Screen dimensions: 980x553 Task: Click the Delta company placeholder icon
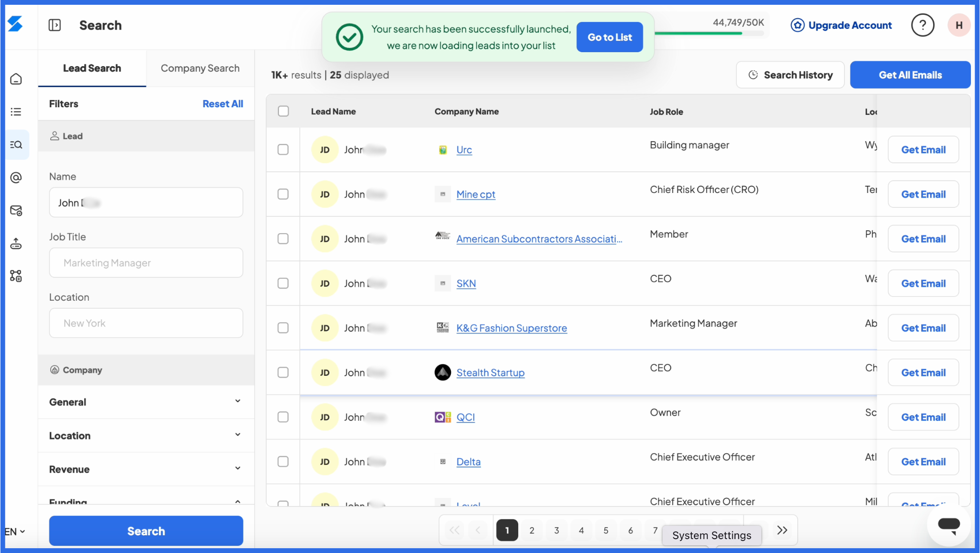pos(443,462)
